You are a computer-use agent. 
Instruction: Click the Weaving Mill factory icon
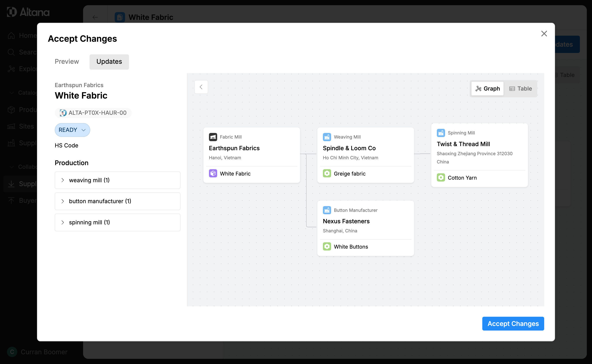(327, 137)
